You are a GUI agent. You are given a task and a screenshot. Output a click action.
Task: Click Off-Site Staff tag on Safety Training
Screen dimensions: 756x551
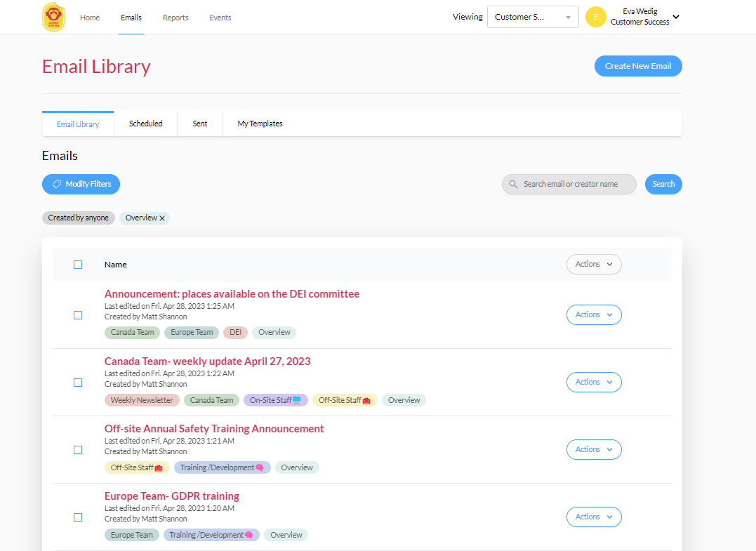pos(137,467)
